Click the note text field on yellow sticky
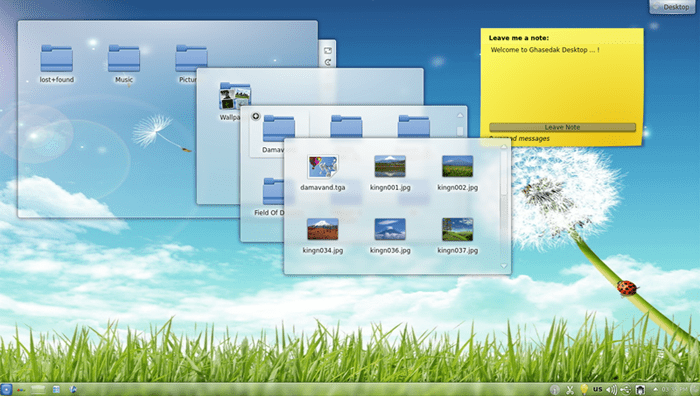 click(x=562, y=83)
